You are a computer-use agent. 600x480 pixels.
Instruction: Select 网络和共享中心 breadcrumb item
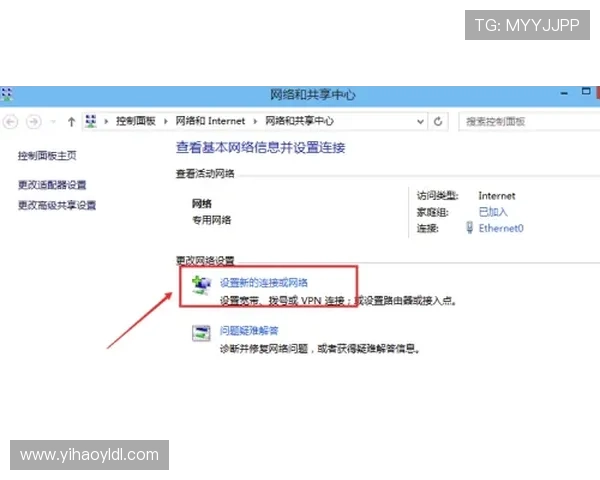point(299,121)
